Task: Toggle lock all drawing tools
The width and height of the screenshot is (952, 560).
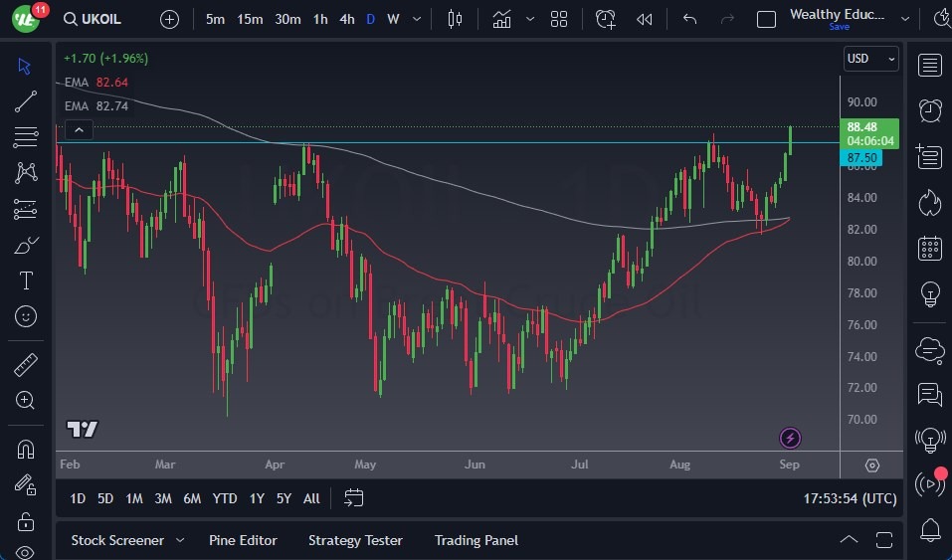Action: [x=26, y=521]
